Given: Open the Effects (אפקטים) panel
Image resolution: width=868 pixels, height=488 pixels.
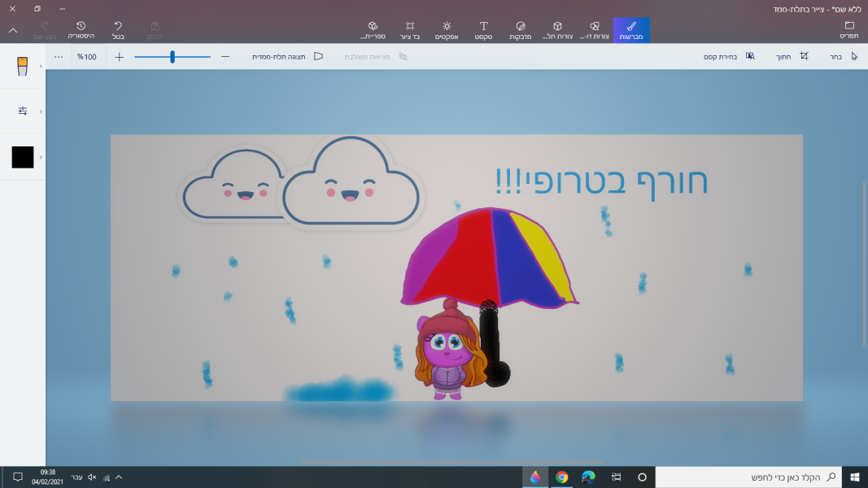Looking at the screenshot, I should 446,30.
